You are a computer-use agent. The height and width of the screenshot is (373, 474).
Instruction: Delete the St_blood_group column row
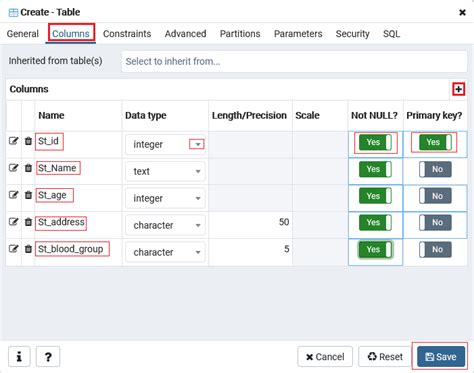pos(28,249)
